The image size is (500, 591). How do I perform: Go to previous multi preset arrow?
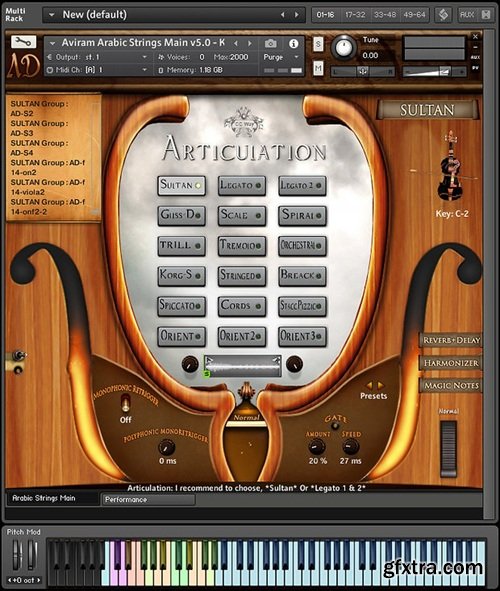[x=283, y=15]
